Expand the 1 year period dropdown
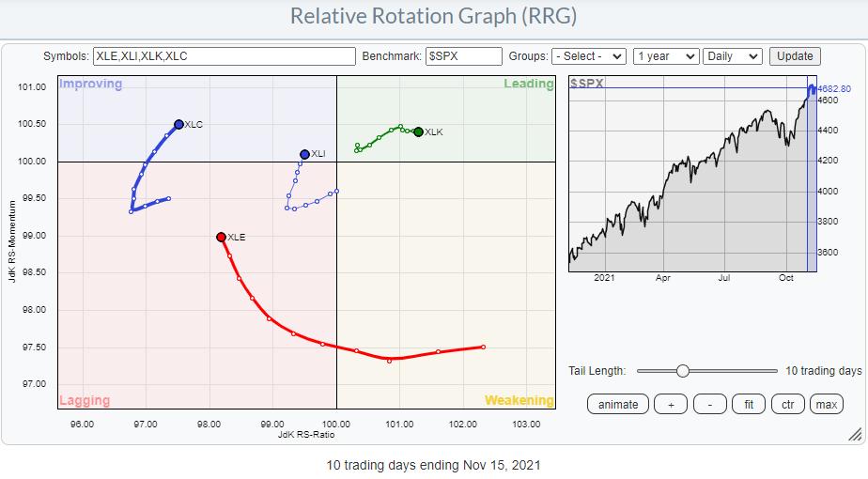 coord(666,56)
